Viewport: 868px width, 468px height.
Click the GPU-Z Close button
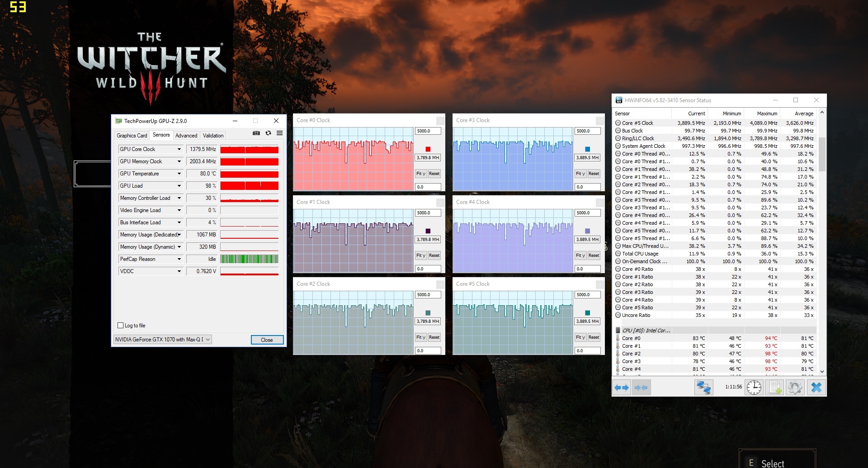click(267, 340)
